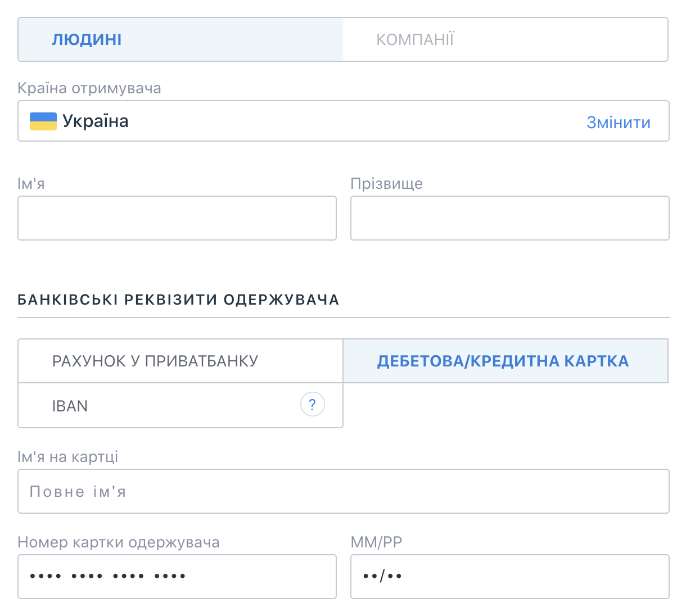Click the ММ/РР expiry date input

tap(509, 577)
